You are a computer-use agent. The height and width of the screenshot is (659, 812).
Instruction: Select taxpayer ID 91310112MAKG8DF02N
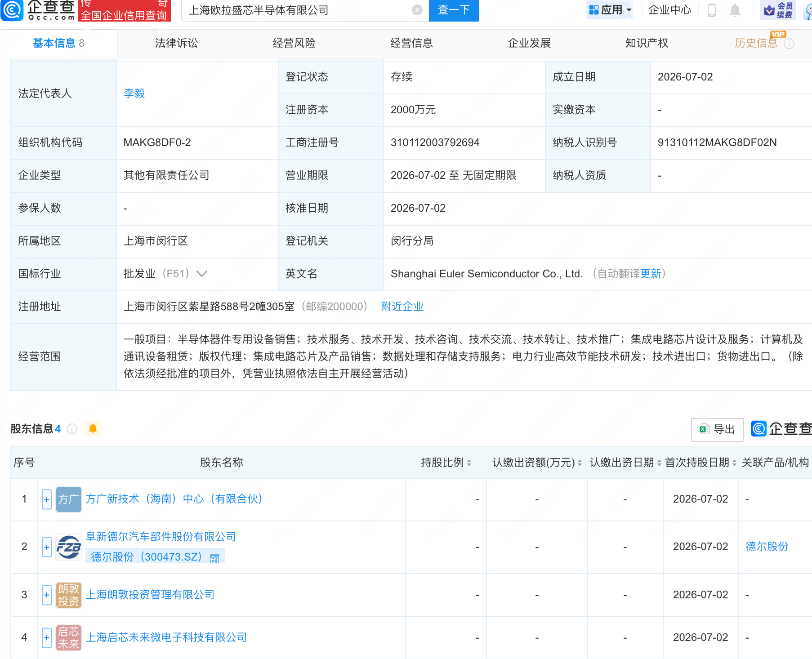pyautogui.click(x=717, y=142)
